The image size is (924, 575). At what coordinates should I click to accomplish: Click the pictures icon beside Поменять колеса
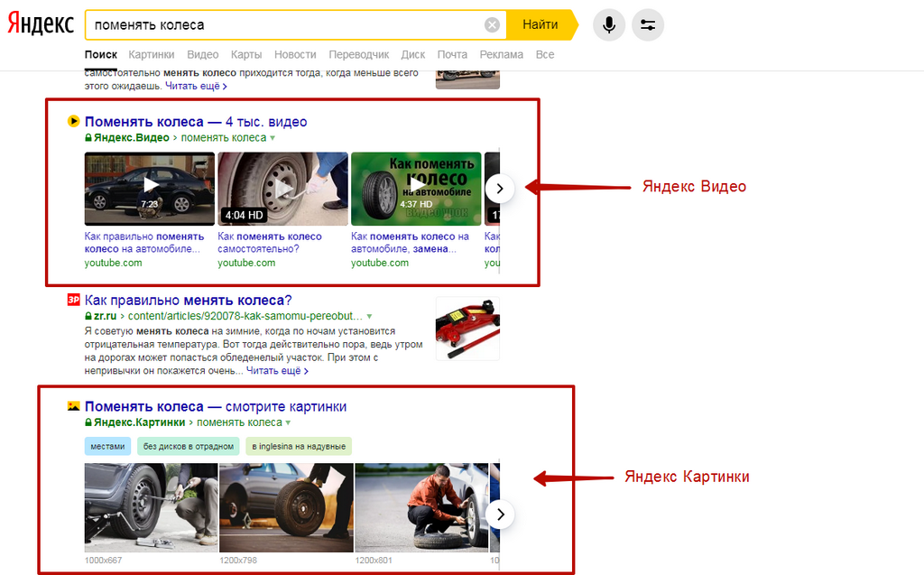[x=73, y=406]
